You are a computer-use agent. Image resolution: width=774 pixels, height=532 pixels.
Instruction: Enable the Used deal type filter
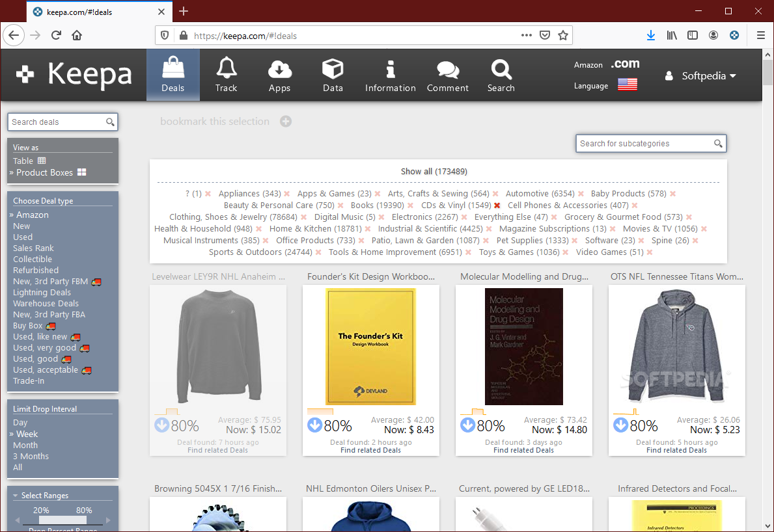click(22, 237)
